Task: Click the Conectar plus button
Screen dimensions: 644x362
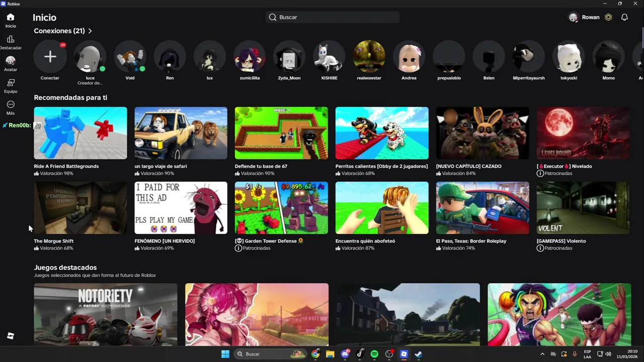Action: point(50,56)
